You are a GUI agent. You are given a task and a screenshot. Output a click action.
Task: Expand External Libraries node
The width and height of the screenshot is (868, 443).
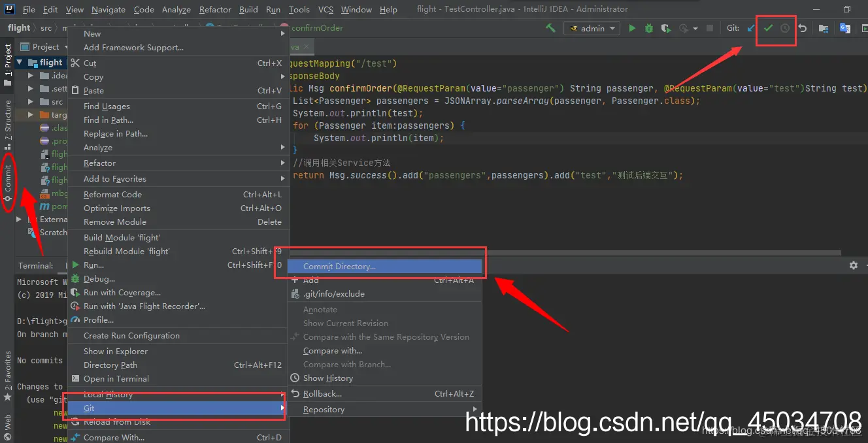tap(20, 220)
